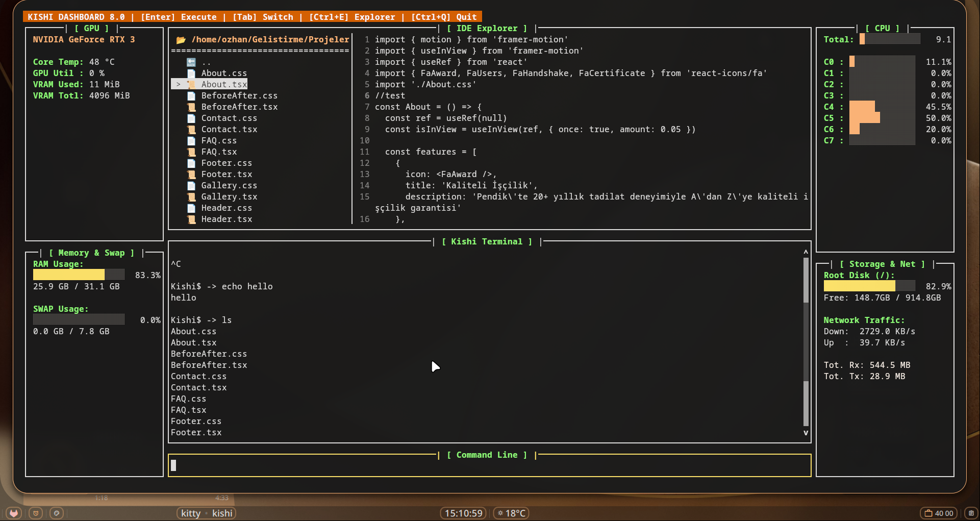Click the [Ctrl+Q] Quit hint in the top bar
This screenshot has height=521, width=980.
(x=444, y=17)
